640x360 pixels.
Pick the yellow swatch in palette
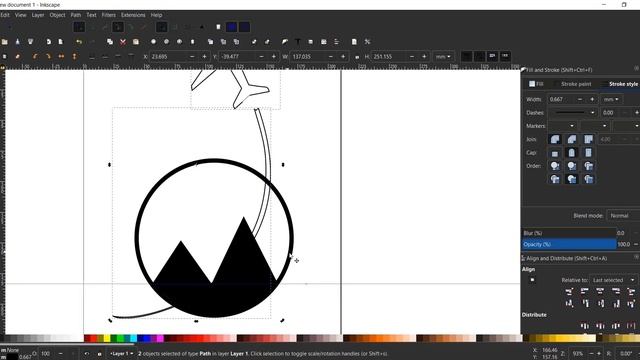[x=107, y=338]
